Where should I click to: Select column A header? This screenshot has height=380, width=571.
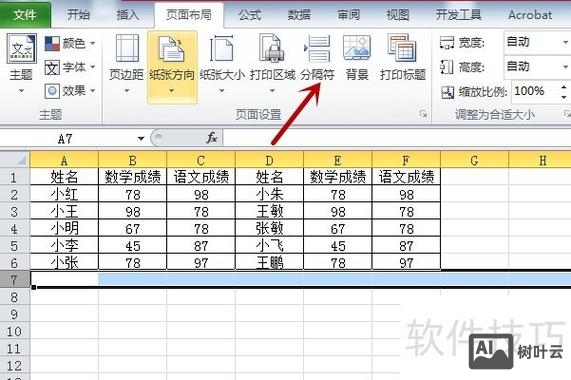click(64, 160)
